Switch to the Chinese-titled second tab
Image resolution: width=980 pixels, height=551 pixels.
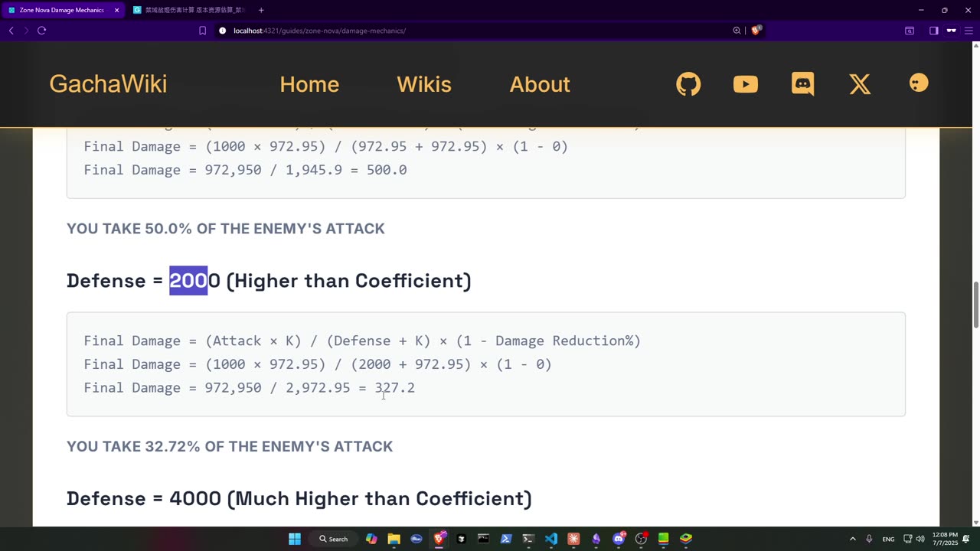(190, 10)
